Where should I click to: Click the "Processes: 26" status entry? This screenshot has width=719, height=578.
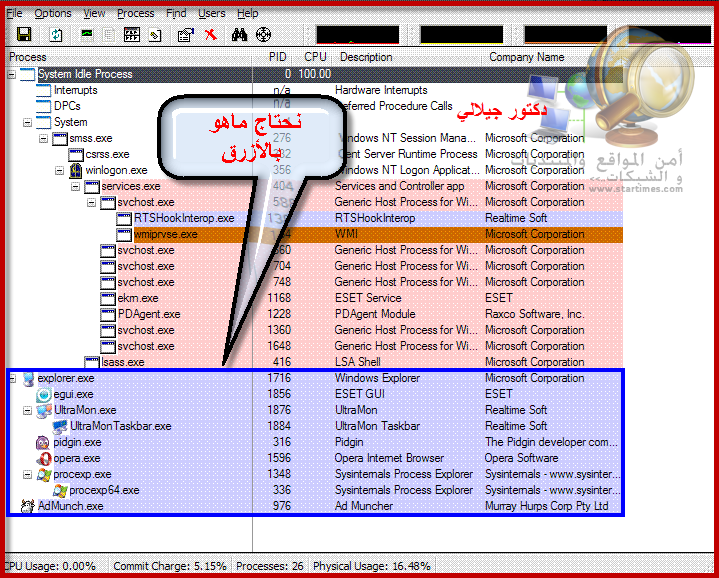coord(270,567)
